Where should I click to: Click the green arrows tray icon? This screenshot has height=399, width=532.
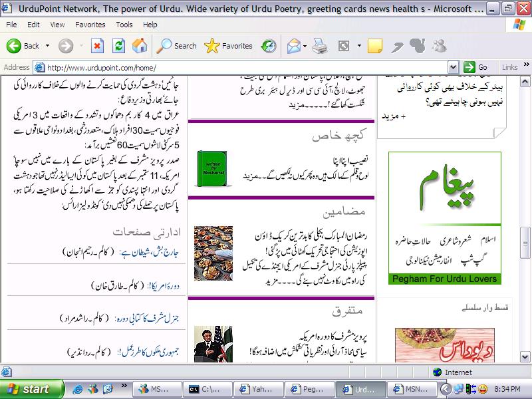tap(471, 389)
